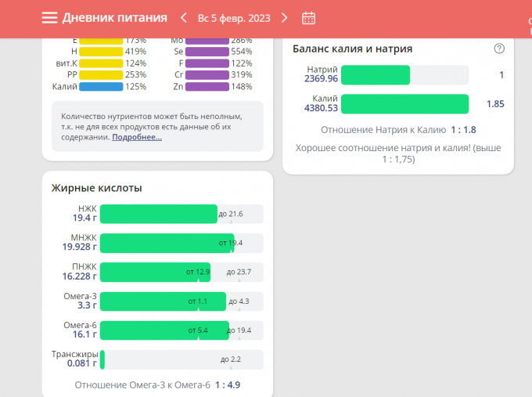Click the 'Дневник питания' header title
Viewport: 532px width, 397px height.
[x=114, y=18]
